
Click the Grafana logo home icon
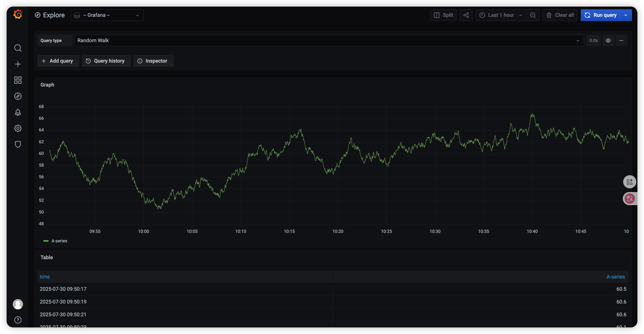[x=18, y=14]
